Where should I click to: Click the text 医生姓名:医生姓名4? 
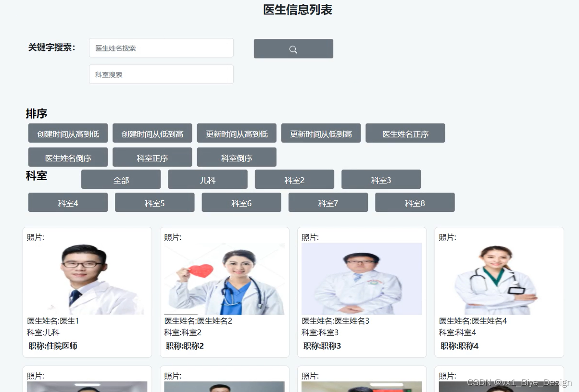473,321
